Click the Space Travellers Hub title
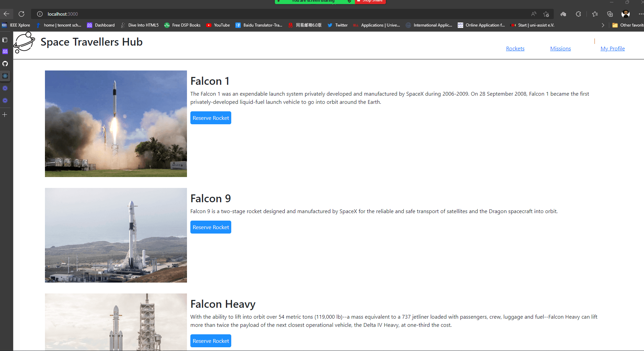The image size is (644, 351). point(92,42)
